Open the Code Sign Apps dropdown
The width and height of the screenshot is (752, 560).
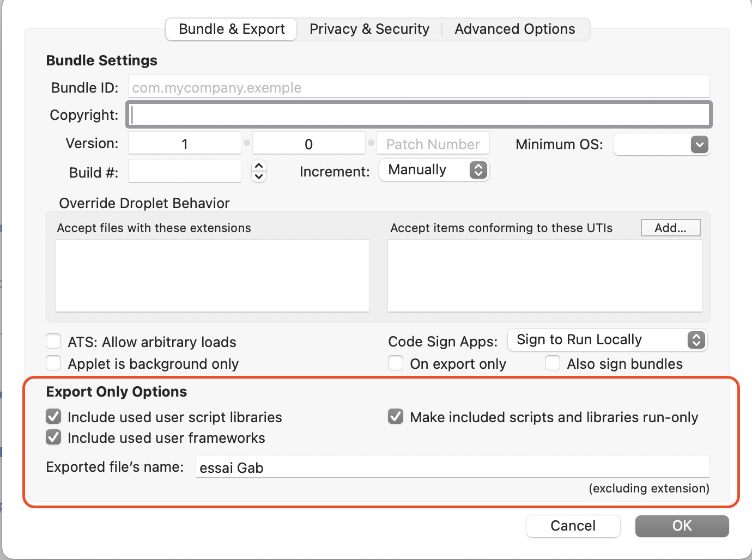click(x=608, y=340)
